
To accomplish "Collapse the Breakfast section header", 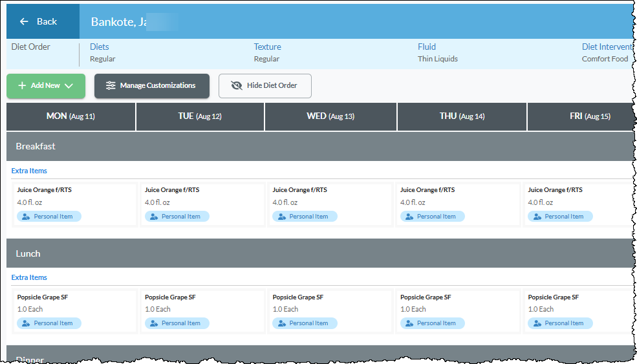I will tap(321, 146).
